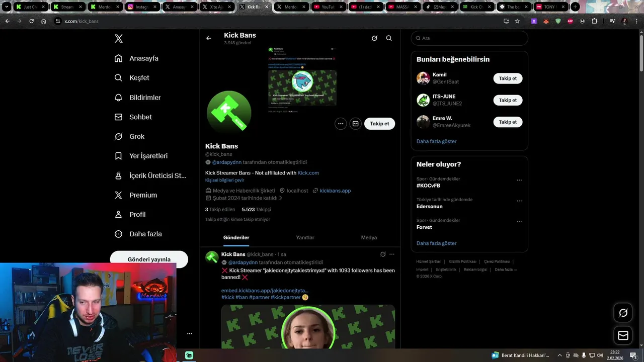Open more options for the Edersonun trend
644x362 pixels.
519,201
